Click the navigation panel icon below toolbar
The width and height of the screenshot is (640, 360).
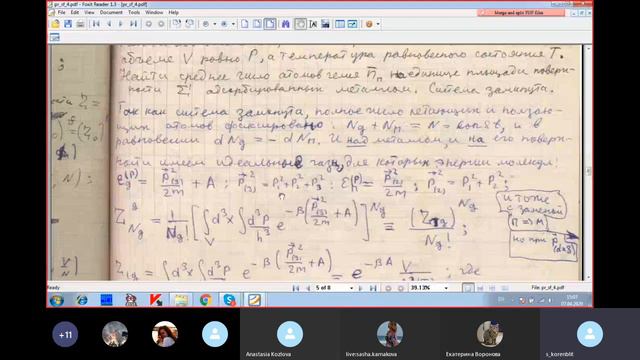tap(55, 37)
